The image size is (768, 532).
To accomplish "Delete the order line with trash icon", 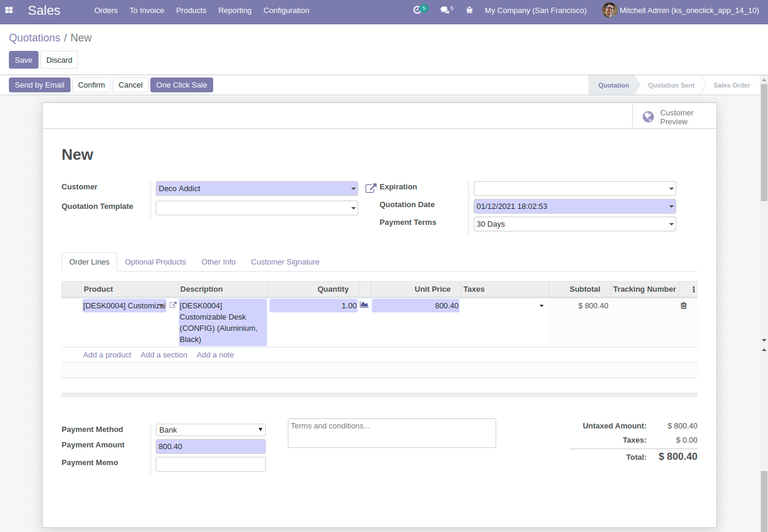I will 683,306.
